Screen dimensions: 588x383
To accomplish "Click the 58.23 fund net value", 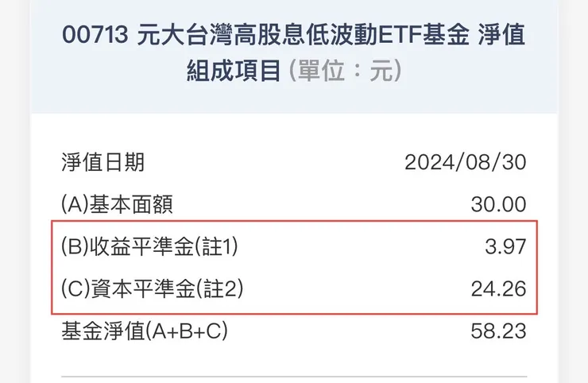I will pyautogui.click(x=498, y=330).
